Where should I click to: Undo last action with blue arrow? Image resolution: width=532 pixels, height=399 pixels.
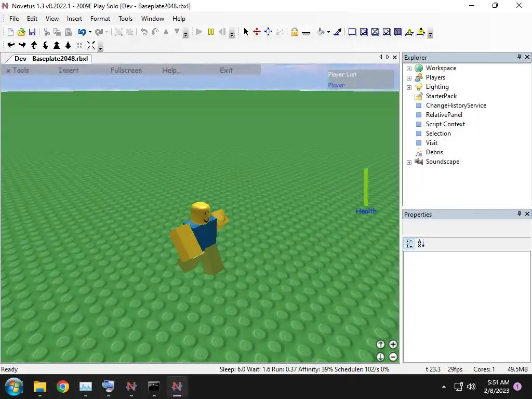pos(82,32)
